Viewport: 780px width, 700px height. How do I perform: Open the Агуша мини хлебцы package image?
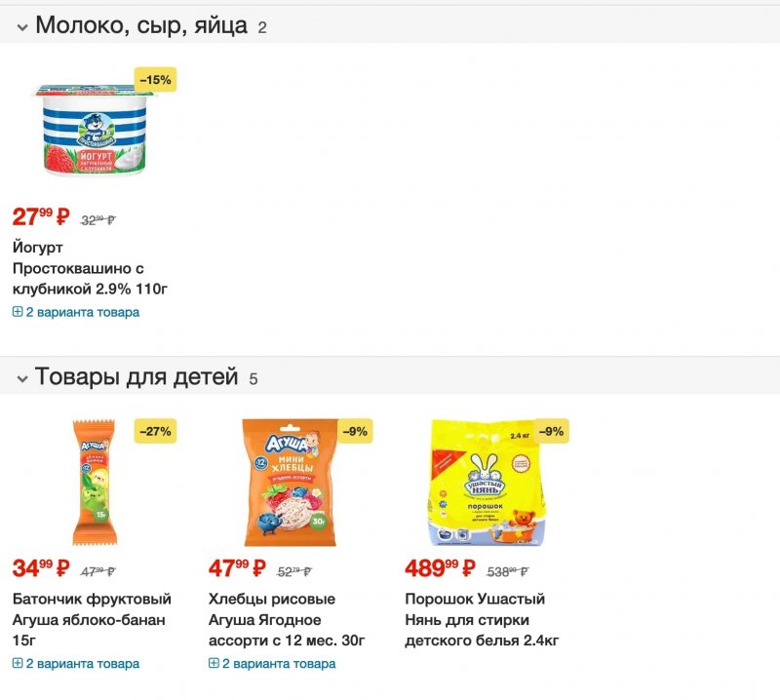pos(290,483)
